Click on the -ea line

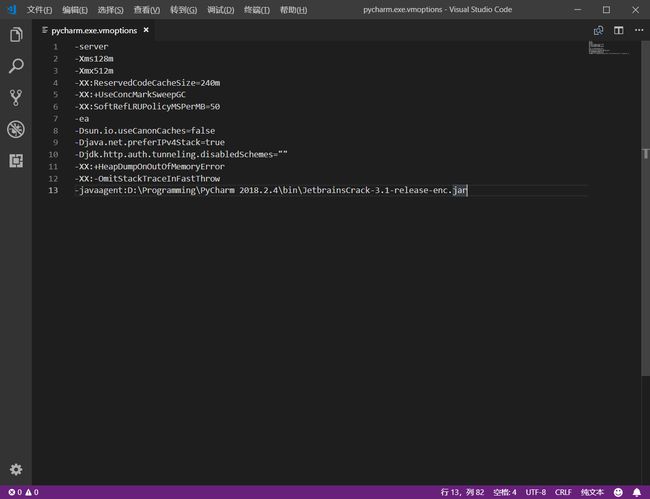point(82,119)
